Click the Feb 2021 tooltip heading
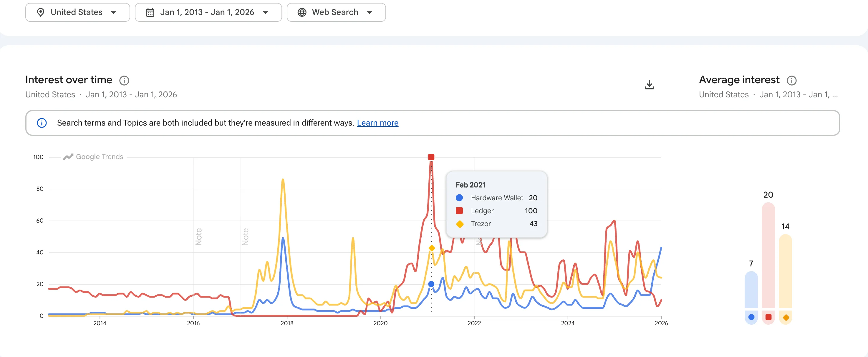The image size is (868, 357). (471, 185)
